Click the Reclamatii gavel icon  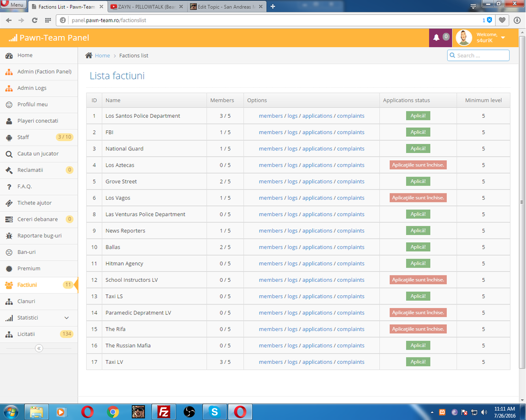click(x=9, y=170)
